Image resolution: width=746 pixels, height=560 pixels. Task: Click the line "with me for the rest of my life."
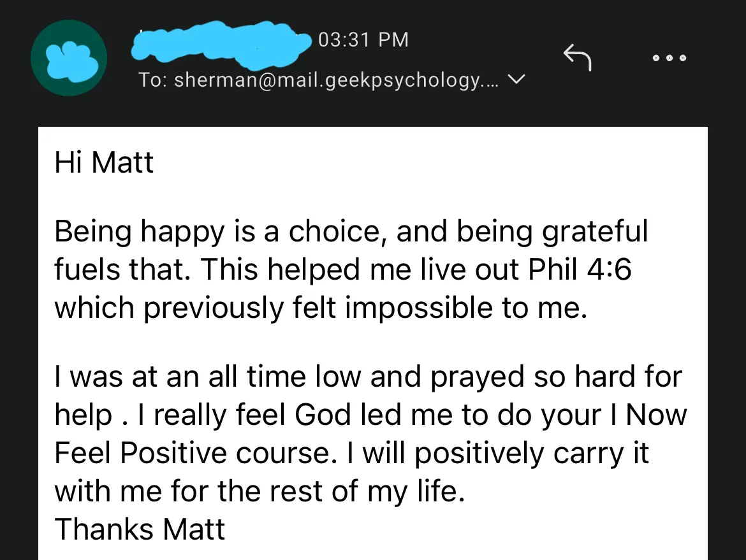tap(259, 492)
